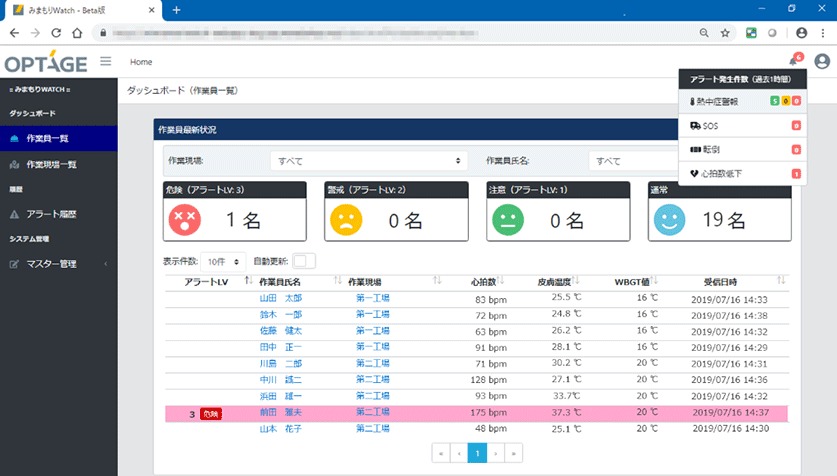Click the red danger face icon

tap(186, 220)
